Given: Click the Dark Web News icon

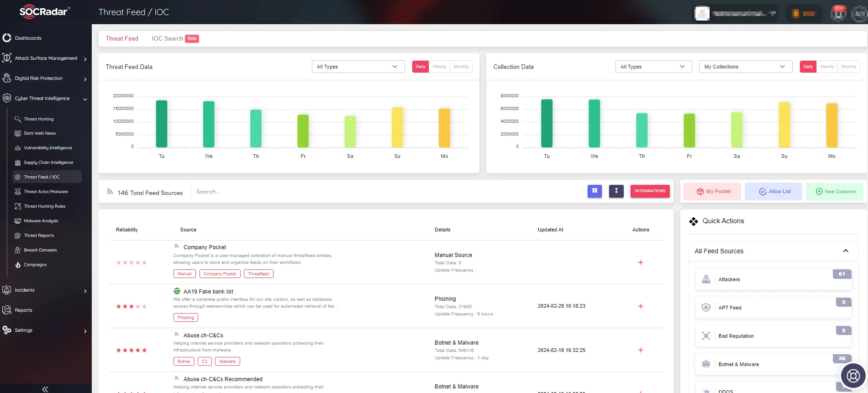Looking at the screenshot, I should pos(18,133).
